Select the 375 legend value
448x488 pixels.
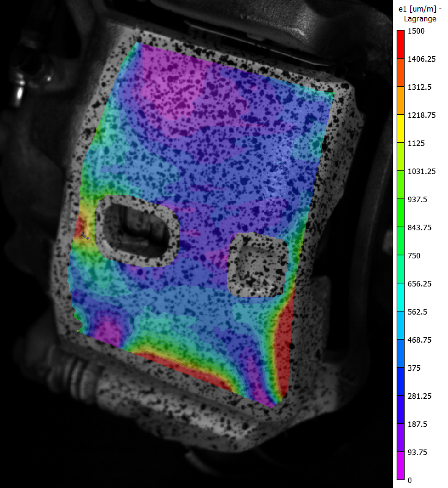coord(414,368)
